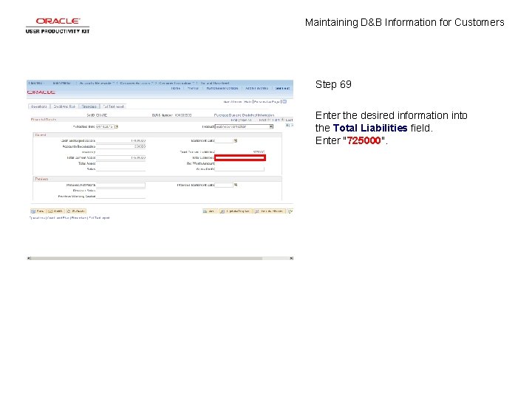The image size is (532, 399).
Task: Open the Worklist link
Action: 193,88
